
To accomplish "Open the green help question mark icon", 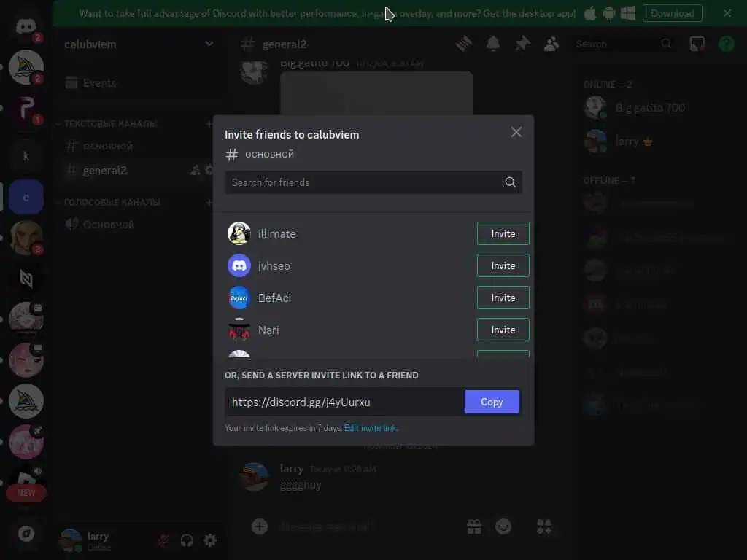I will pyautogui.click(x=727, y=44).
